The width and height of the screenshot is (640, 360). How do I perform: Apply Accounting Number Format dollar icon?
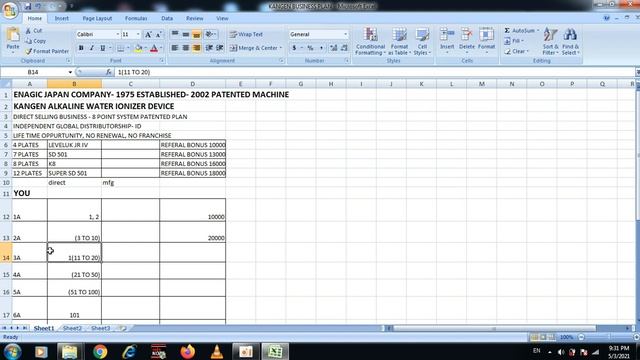[294, 48]
